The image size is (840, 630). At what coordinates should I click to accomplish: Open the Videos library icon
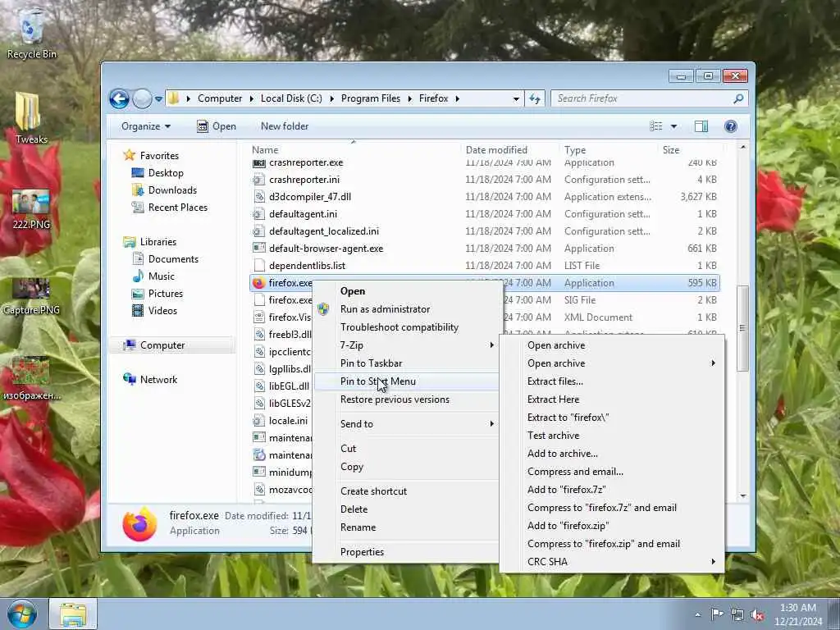(138, 311)
